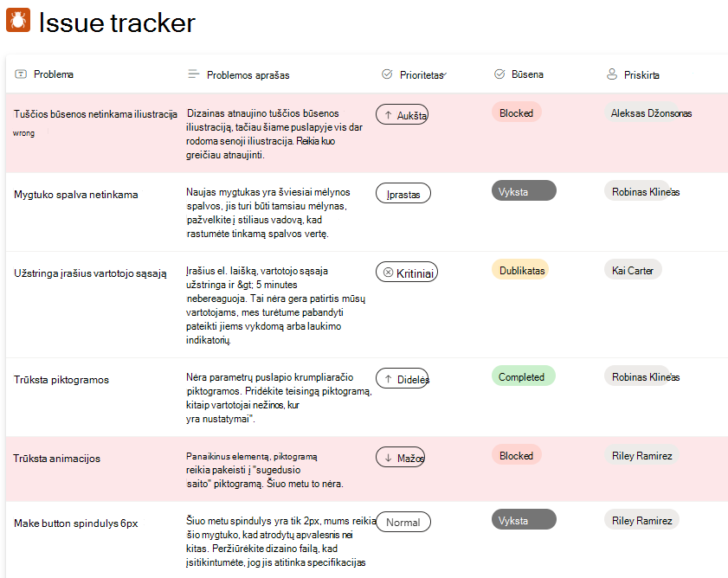Click the Problemos aprašas lines icon
This screenshot has width=728, height=578.
tap(194, 74)
